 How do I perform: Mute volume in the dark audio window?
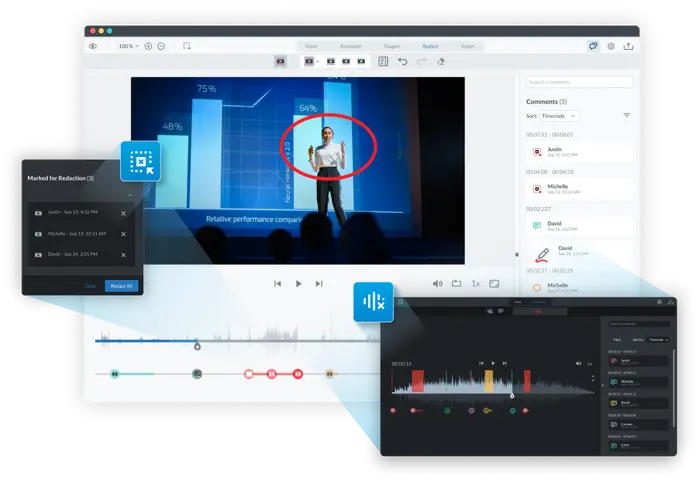(x=578, y=363)
